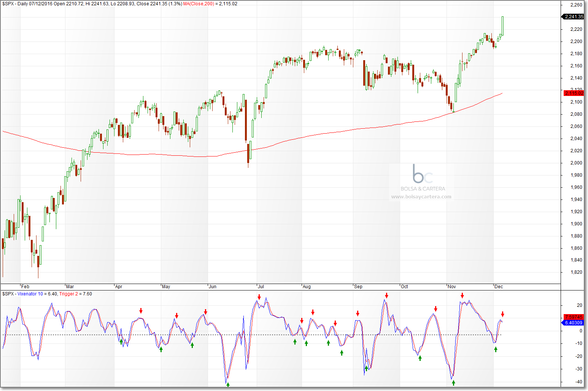588x391 pixels.
Task: Click the 1,900 price scale label
Action: tap(577, 224)
